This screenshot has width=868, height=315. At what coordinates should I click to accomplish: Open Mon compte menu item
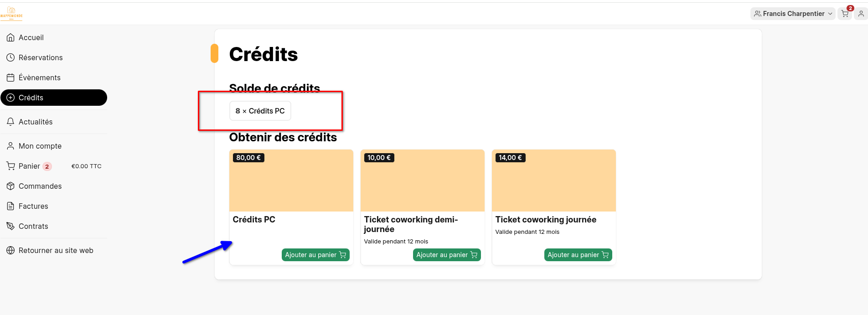point(54,146)
